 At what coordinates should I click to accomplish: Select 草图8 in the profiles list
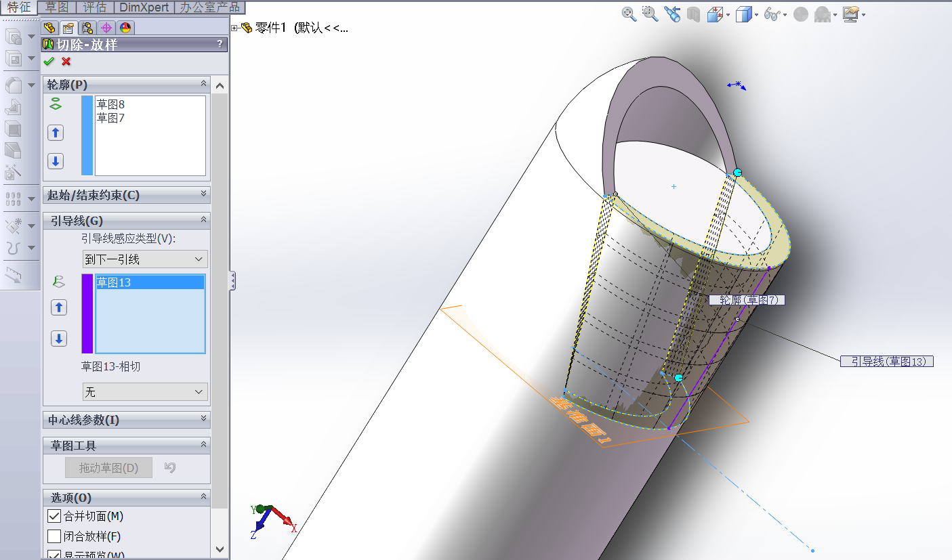pyautogui.click(x=110, y=104)
